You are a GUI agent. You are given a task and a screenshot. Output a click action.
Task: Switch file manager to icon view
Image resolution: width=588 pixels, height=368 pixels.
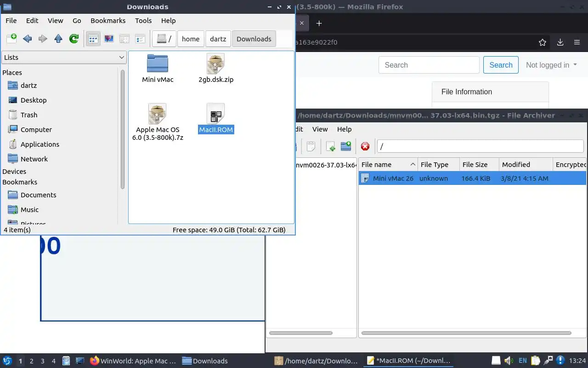click(93, 39)
